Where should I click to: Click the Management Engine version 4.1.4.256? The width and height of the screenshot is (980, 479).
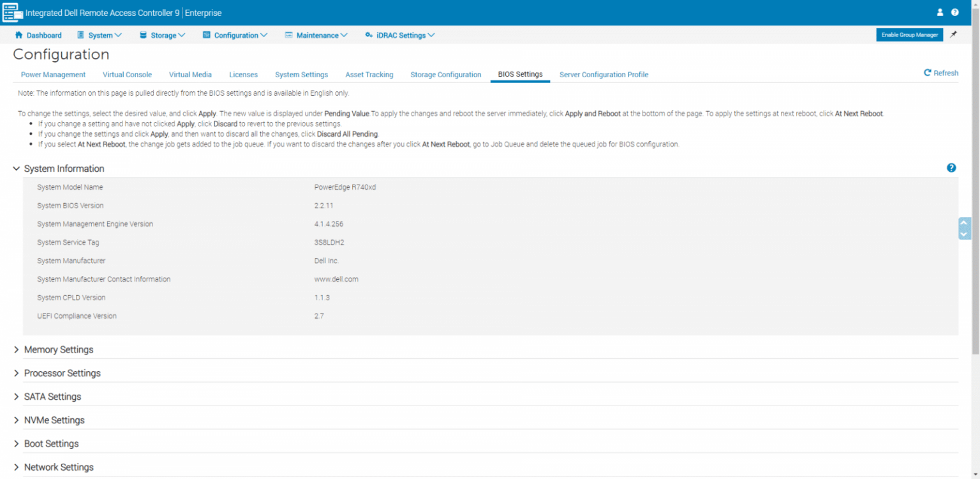329,224
